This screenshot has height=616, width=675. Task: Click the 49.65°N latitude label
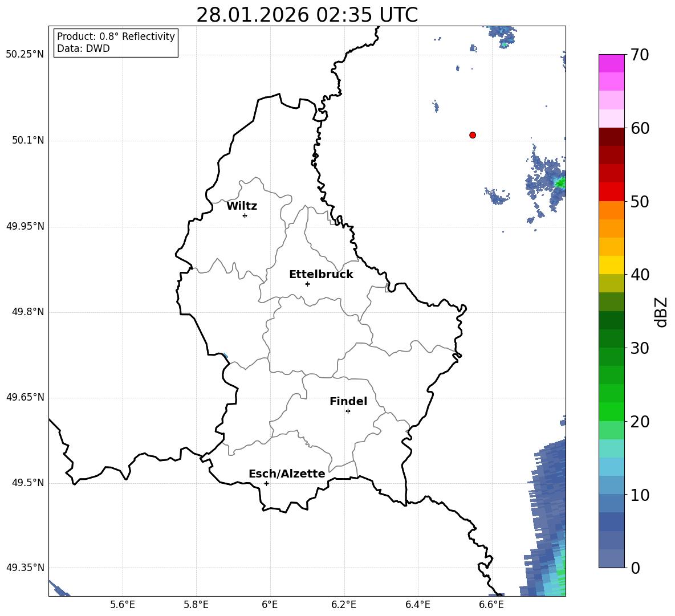(25, 397)
